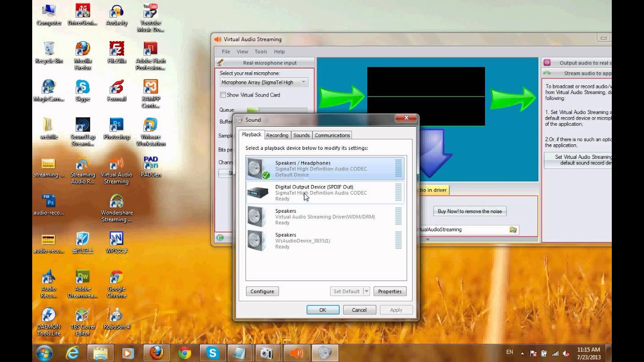Click Cancel in Sound dialog
This screenshot has width=644, height=362.
point(359,310)
